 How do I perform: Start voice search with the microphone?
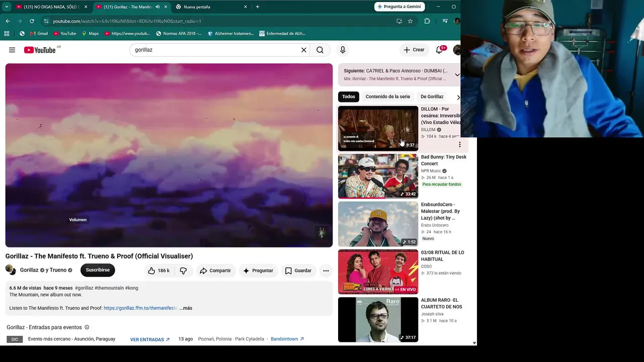[x=343, y=50]
